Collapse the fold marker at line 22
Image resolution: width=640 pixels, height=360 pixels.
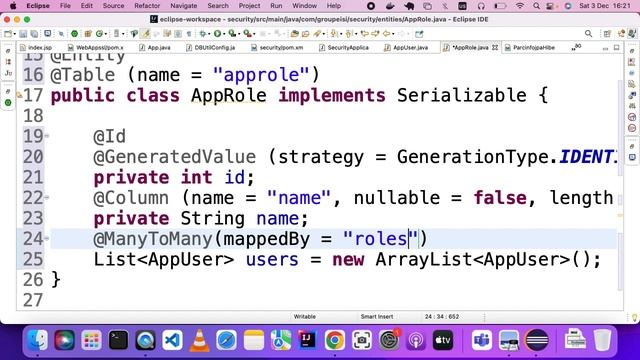pos(47,197)
